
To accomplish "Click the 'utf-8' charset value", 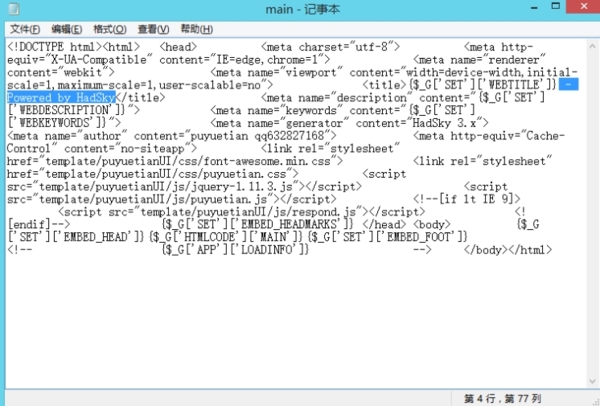I will (x=372, y=47).
